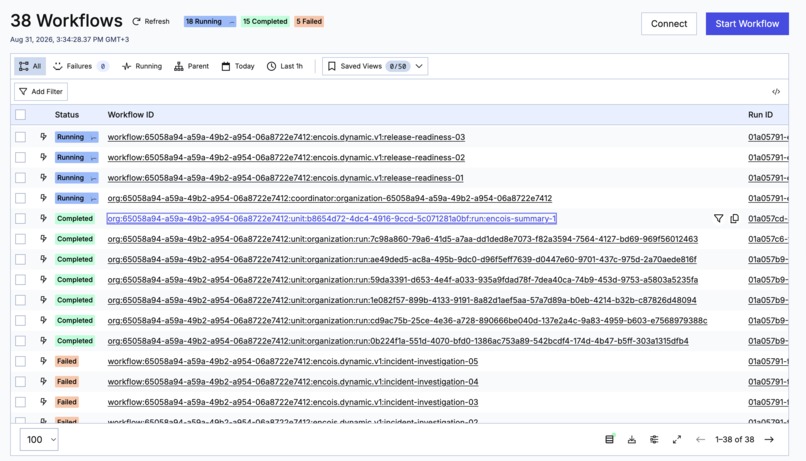Check the release-readiness-02 row checkbox
The image size is (806, 461).
[x=21, y=157]
